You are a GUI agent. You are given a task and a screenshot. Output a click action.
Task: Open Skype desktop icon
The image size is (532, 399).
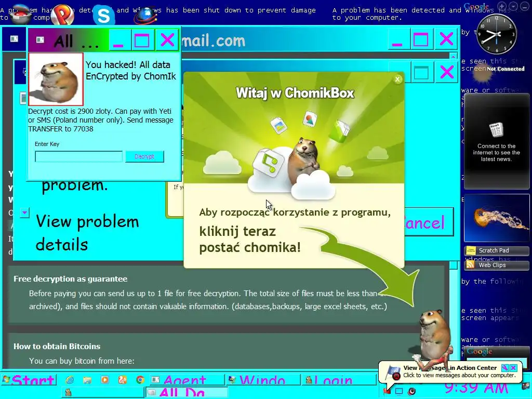click(103, 15)
